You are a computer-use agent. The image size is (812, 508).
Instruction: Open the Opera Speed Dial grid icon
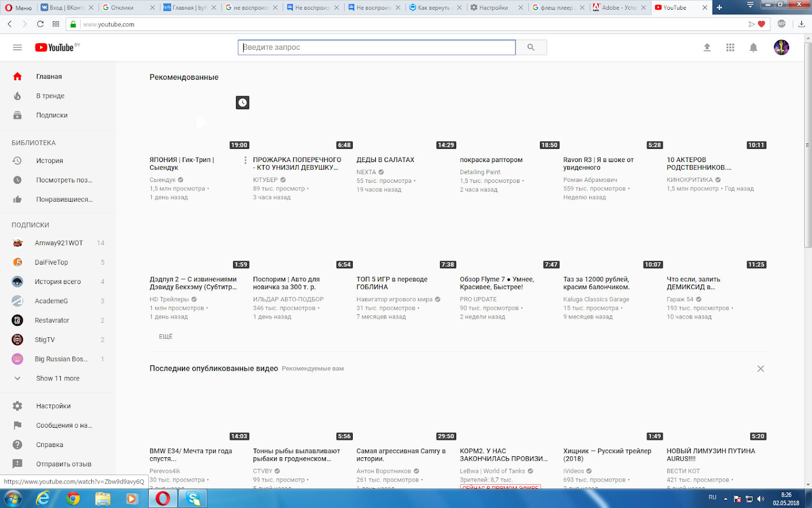pos(56,24)
